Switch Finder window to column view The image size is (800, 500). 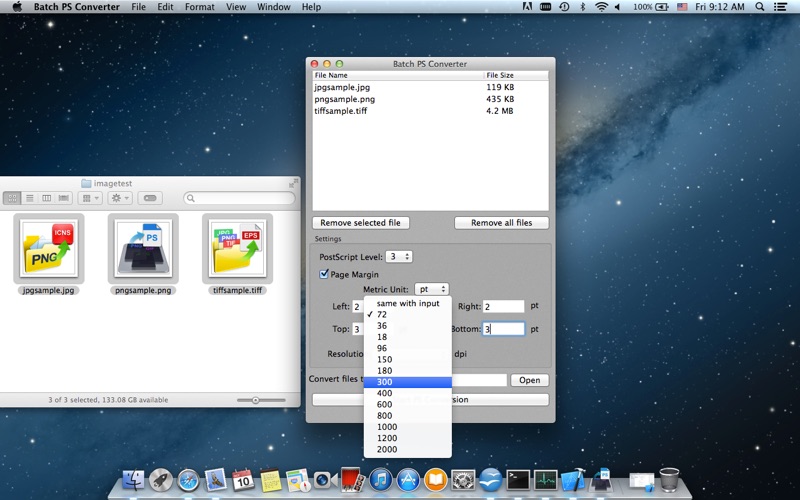[46, 198]
